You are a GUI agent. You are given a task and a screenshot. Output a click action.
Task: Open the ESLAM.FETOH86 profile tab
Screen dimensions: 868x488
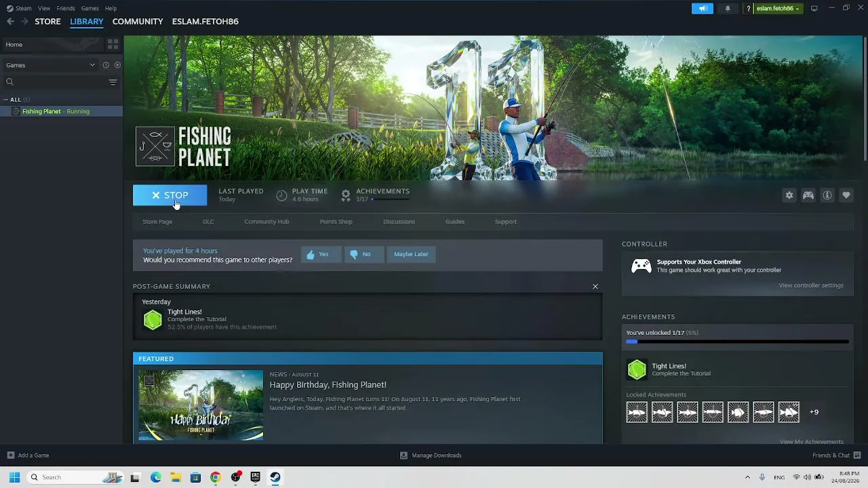coord(205,22)
